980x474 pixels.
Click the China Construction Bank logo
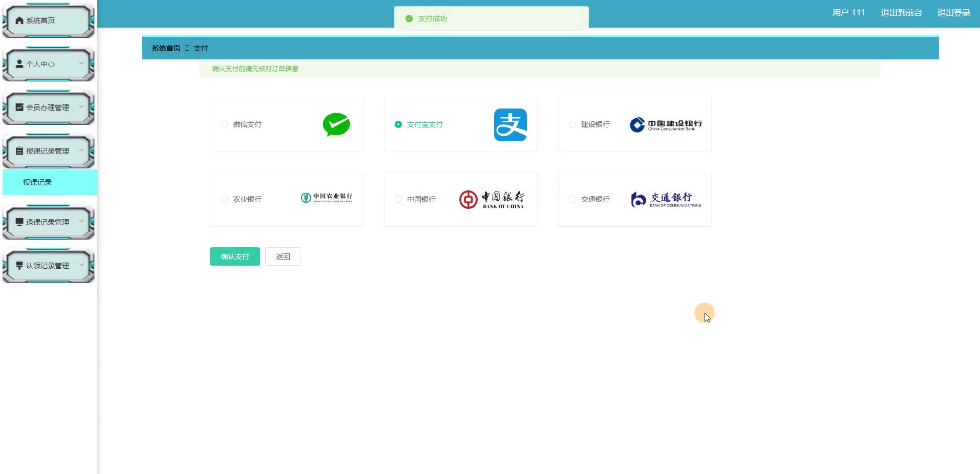point(666,125)
